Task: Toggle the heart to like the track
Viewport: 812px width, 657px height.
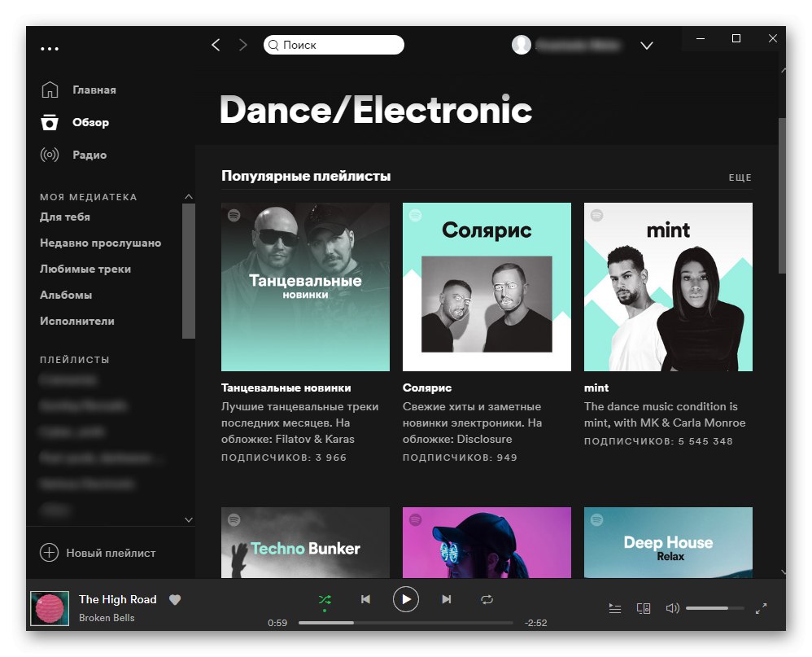Action: (x=175, y=599)
